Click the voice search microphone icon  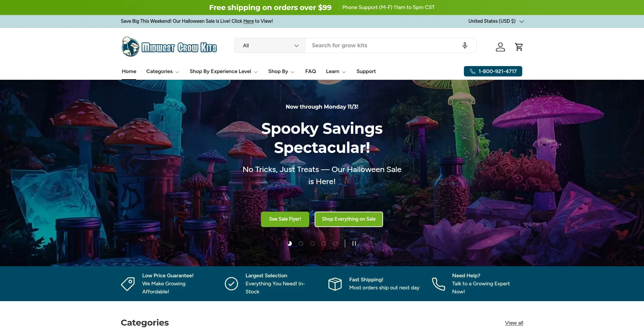click(x=465, y=46)
